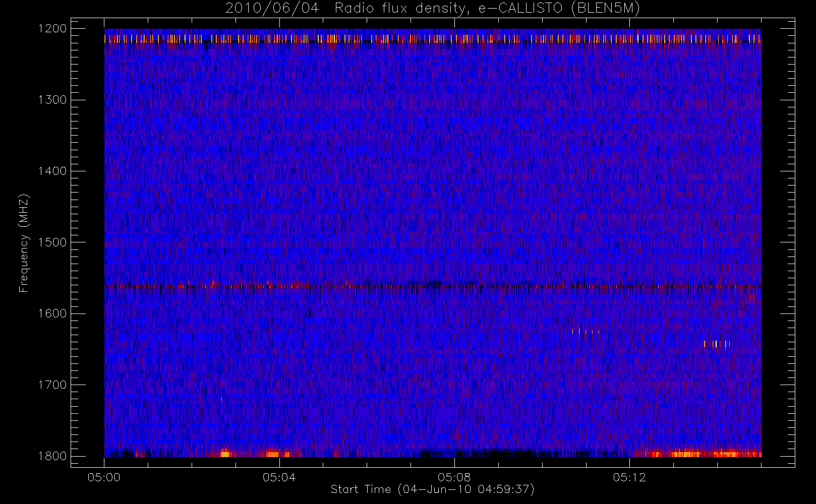
Task: Click the 05:08 time tick label
Action: [454, 477]
